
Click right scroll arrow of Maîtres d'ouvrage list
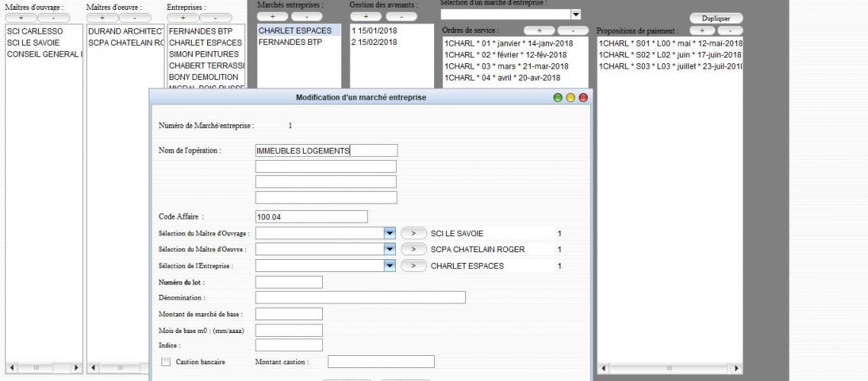point(76,368)
